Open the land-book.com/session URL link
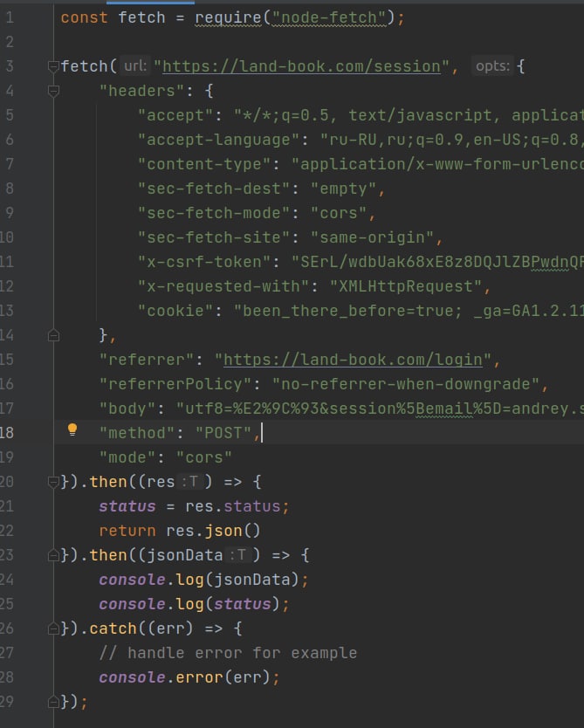 (301, 66)
